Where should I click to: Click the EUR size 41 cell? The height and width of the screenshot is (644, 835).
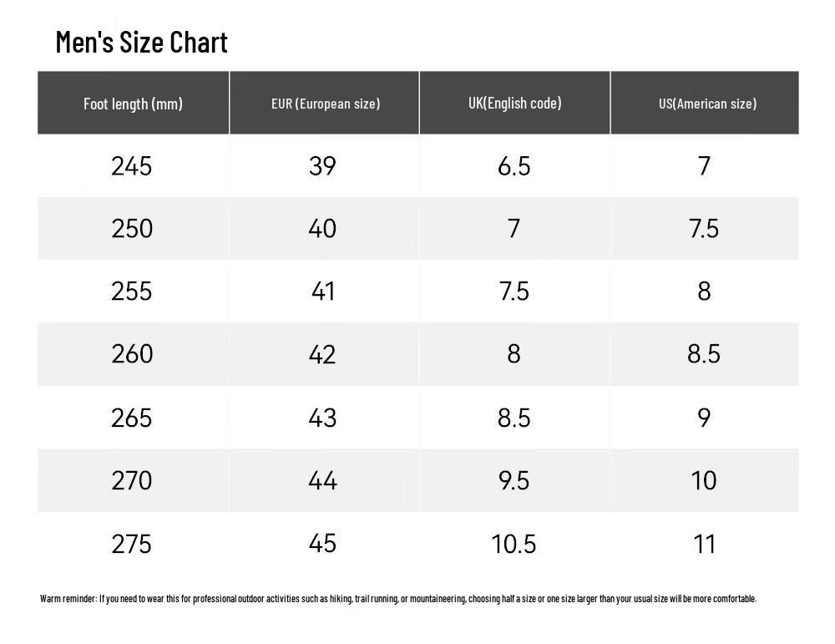[x=324, y=292]
